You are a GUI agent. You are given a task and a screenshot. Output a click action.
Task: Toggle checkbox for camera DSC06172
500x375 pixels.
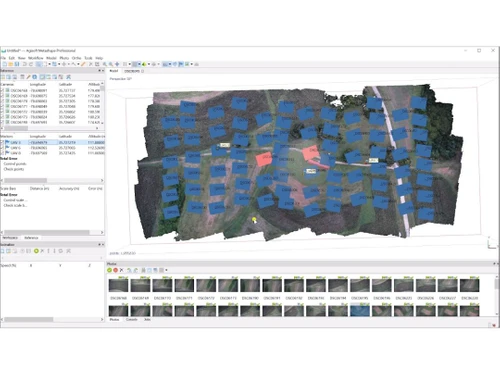[2, 112]
